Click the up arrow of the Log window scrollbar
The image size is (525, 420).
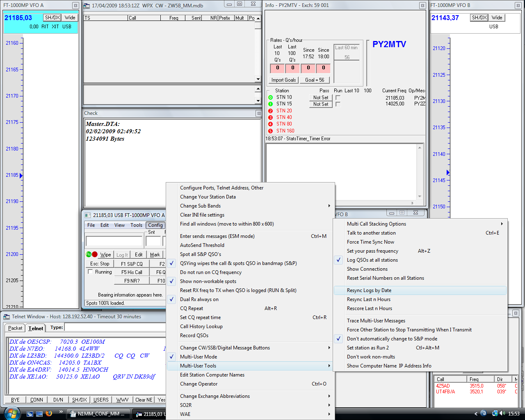click(x=258, y=18)
